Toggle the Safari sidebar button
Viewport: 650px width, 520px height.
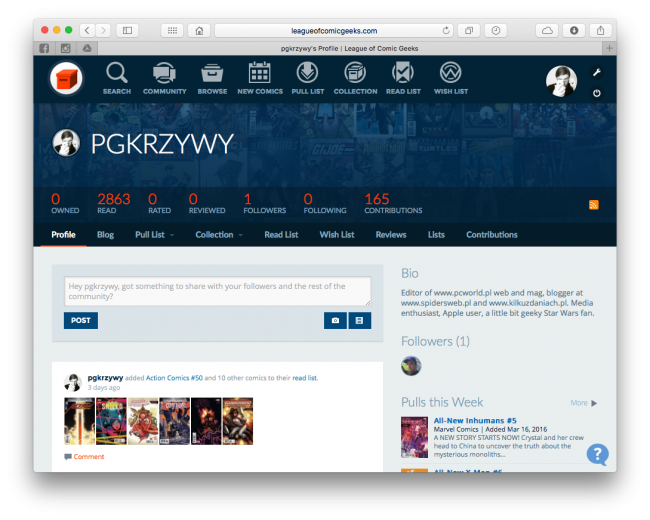(127, 30)
